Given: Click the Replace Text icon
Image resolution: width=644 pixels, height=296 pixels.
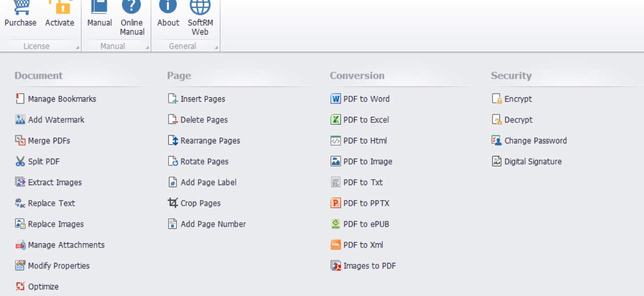Looking at the screenshot, I should pyautogui.click(x=20, y=203).
